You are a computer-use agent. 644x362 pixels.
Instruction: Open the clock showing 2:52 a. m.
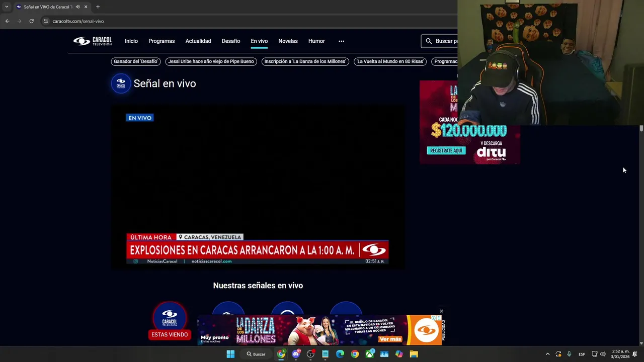pyautogui.click(x=620, y=354)
